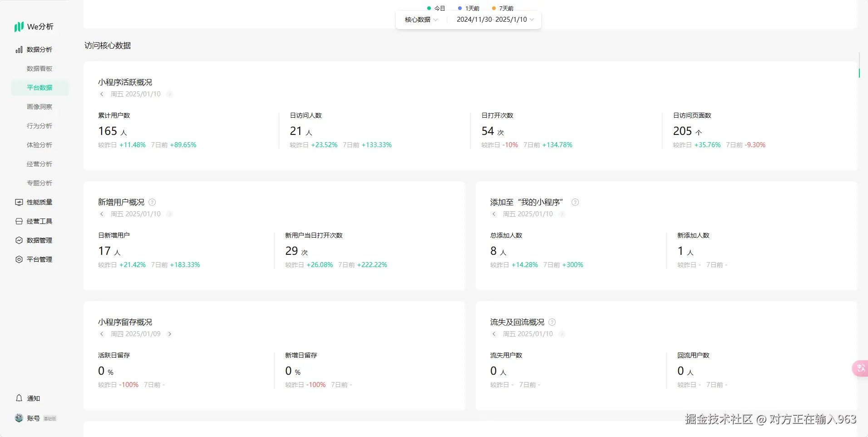
Task: Open 行为分析 in the sidebar
Action: (39, 126)
